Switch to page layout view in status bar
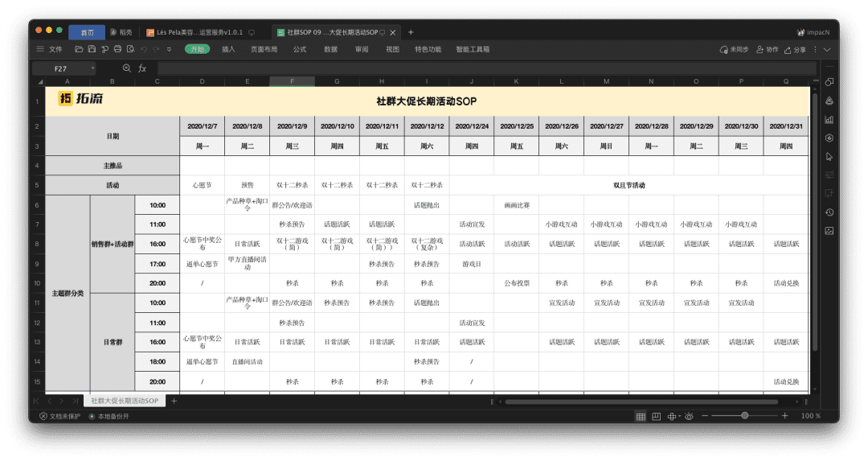Image resolution: width=868 pixels, height=461 pixels. pyautogui.click(x=656, y=416)
